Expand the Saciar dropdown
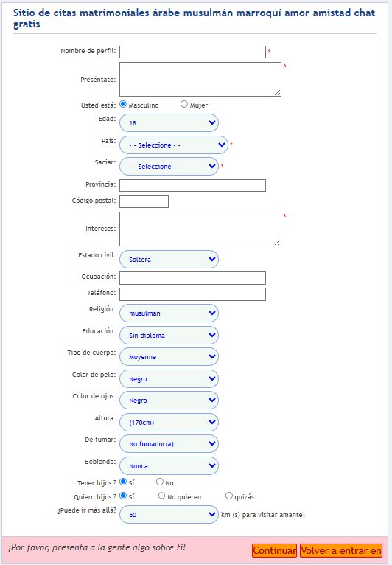The width and height of the screenshot is (392, 565). point(169,166)
